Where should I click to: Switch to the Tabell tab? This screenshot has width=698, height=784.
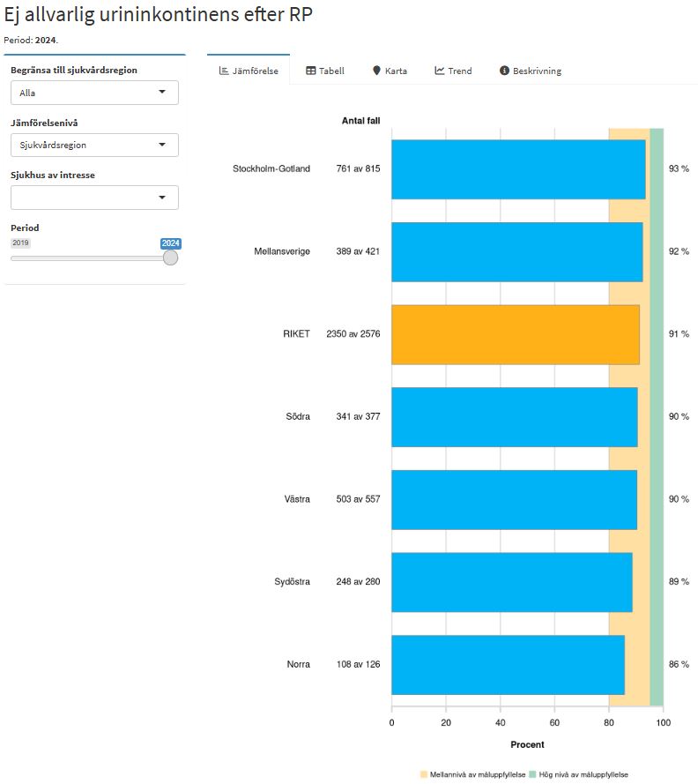tap(332, 71)
